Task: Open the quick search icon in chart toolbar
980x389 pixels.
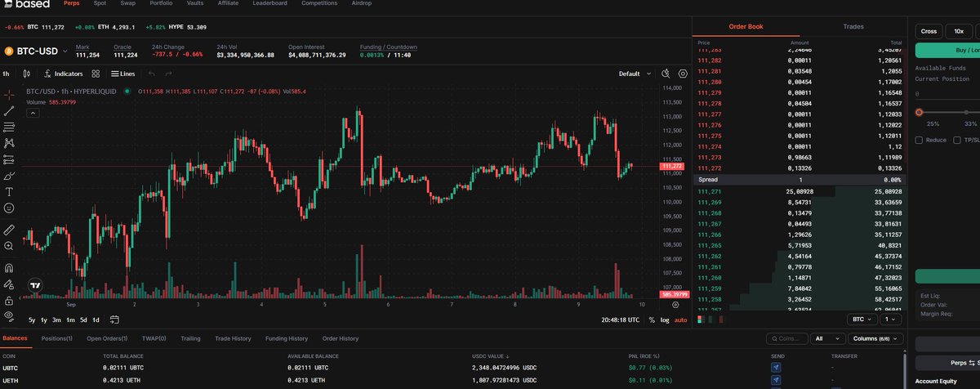Action: click(x=666, y=74)
